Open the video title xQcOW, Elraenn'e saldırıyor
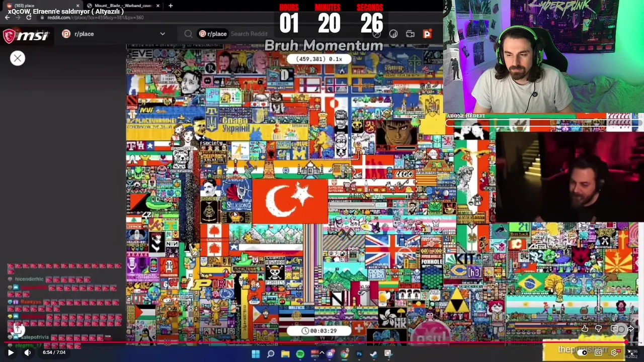Image resolution: width=644 pixels, height=362 pixels. (x=65, y=12)
